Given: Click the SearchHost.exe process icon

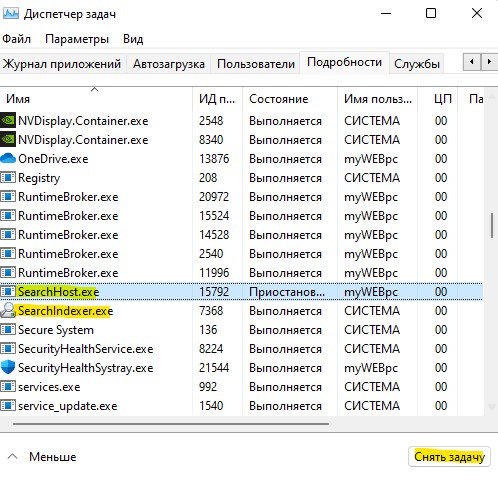Looking at the screenshot, I should [8, 292].
